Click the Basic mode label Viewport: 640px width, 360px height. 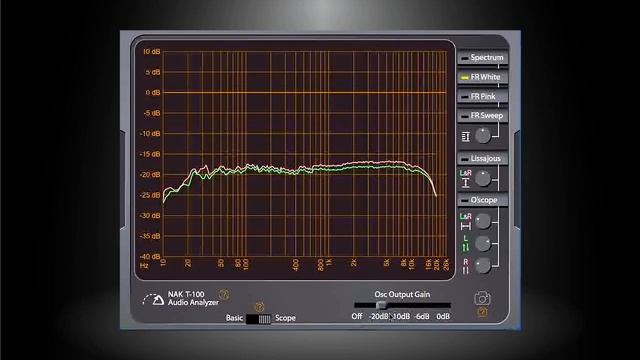pos(234,318)
